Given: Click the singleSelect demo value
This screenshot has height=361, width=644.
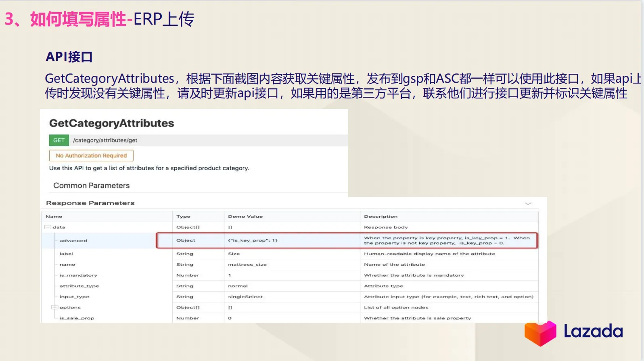Looking at the screenshot, I should 245,297.
